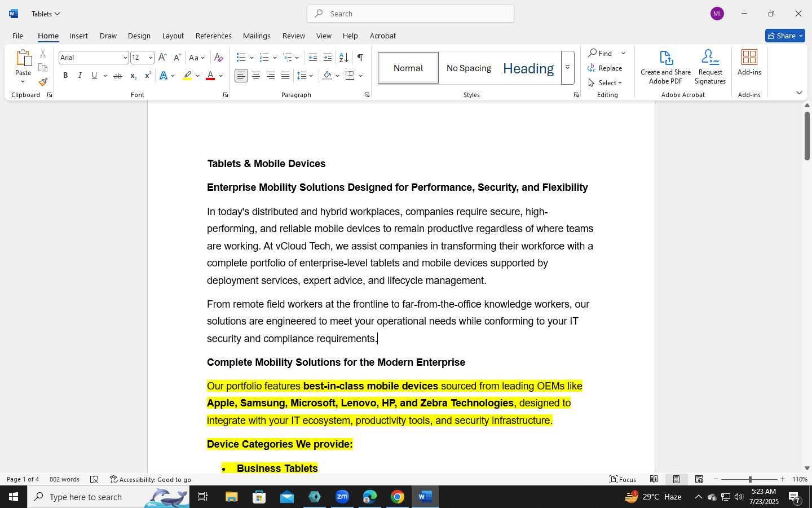Viewport: 812px width, 508px height.
Task: Open the spelling proofing status icon
Action: [94, 479]
